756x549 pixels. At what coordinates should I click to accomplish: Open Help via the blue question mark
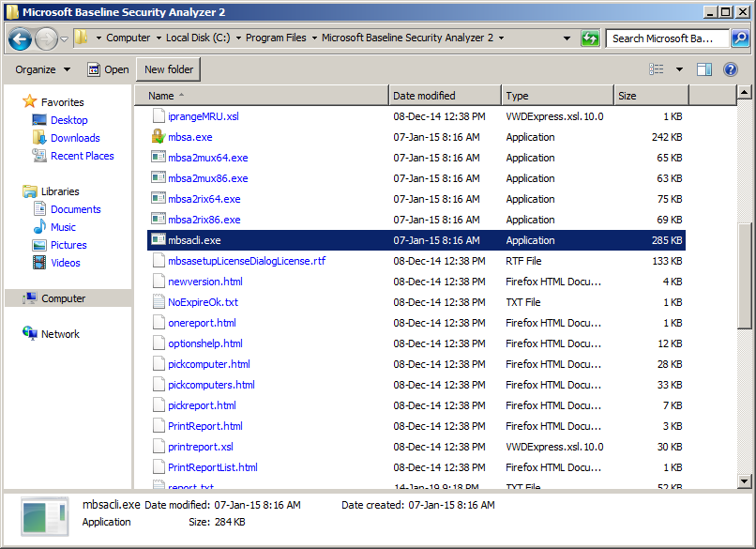[731, 69]
